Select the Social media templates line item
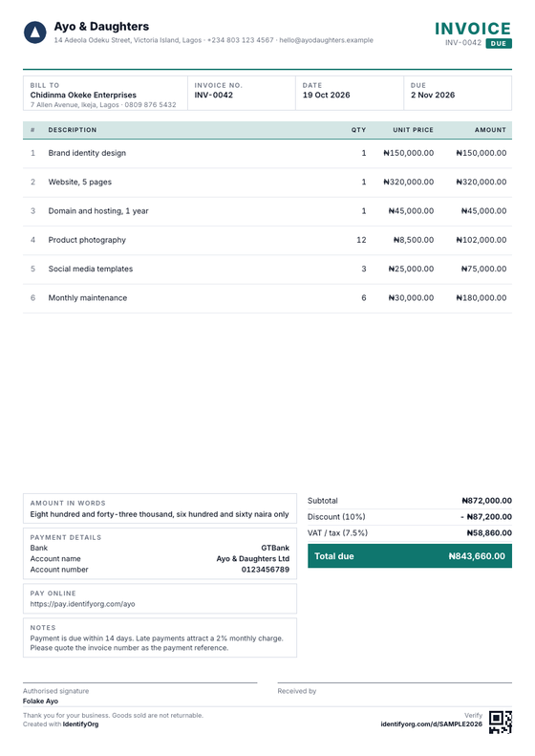This screenshot has width=535, height=756. [x=267, y=269]
